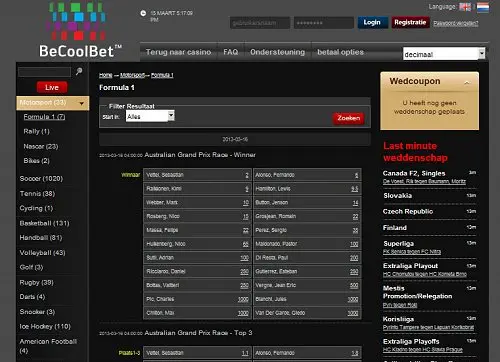Open the Start in Alles dropdown
This screenshot has height=362, width=500.
click(150, 116)
